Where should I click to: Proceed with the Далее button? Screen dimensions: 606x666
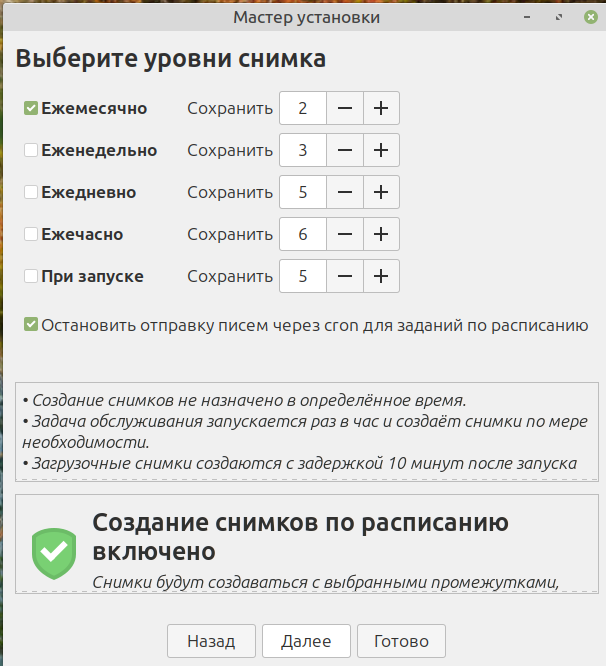click(306, 641)
